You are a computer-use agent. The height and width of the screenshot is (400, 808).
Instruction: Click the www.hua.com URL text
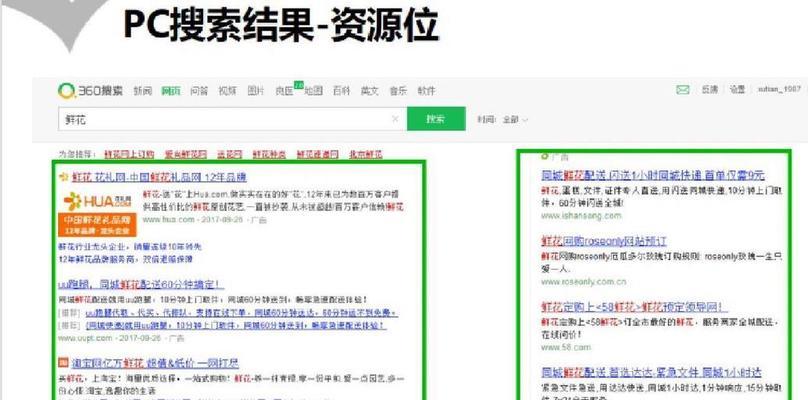click(169, 220)
